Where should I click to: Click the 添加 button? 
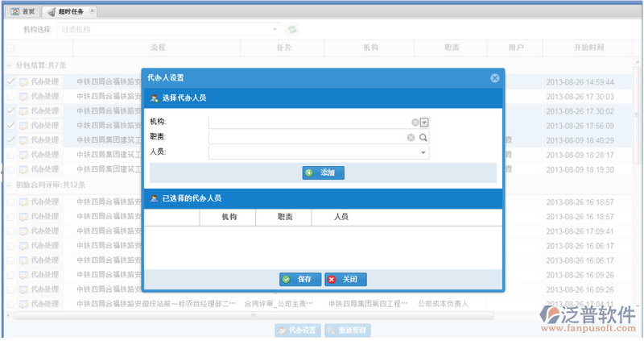click(x=324, y=173)
